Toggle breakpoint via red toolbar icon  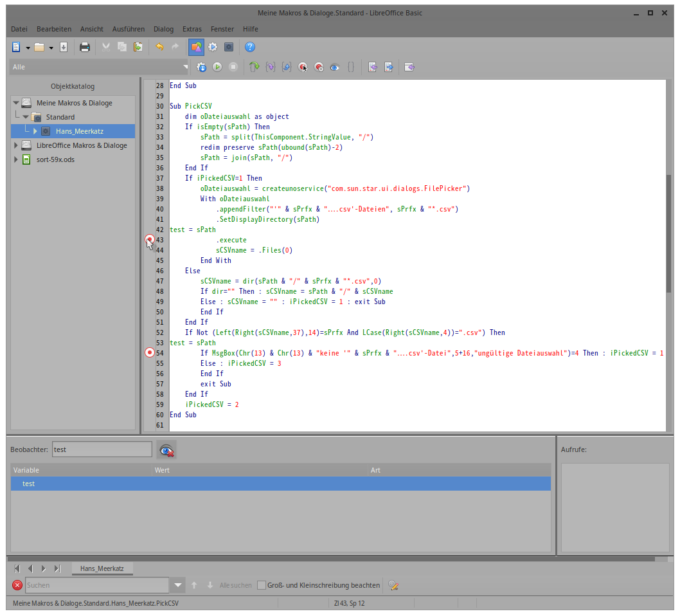(303, 68)
